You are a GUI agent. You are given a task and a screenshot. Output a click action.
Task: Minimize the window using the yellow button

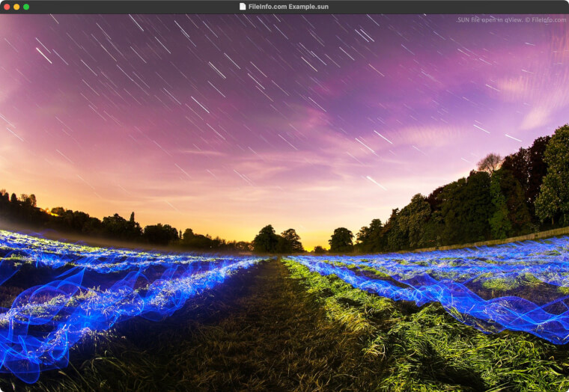(16, 7)
